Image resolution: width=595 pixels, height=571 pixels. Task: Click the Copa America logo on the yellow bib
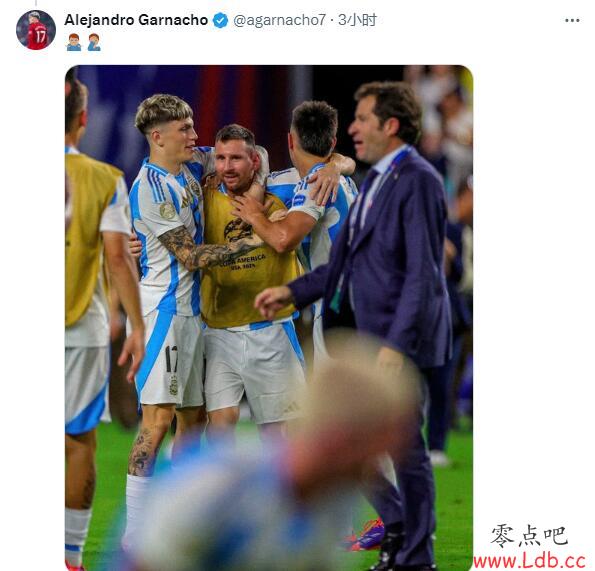[x=238, y=231]
